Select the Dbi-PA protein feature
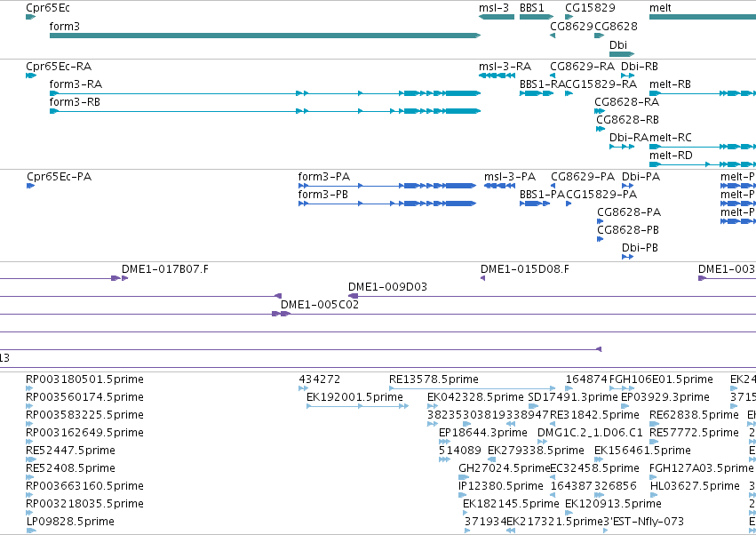Screen dimensions: 756x535 (627, 186)
